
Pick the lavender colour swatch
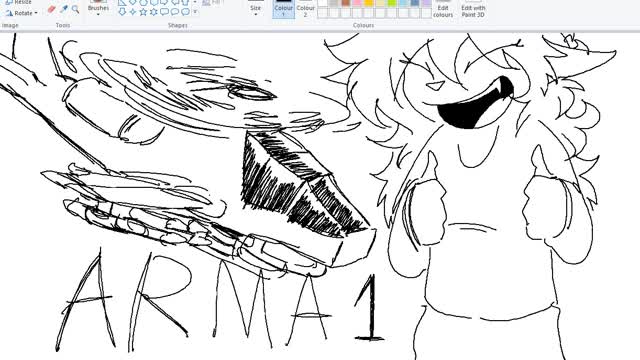click(426, 2)
